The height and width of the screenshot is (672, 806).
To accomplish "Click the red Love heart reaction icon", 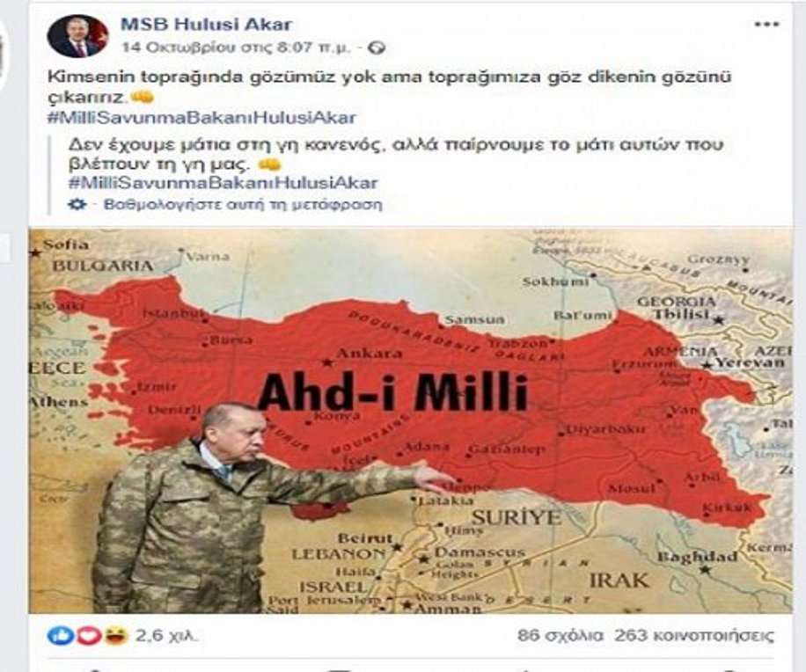I will [88, 637].
